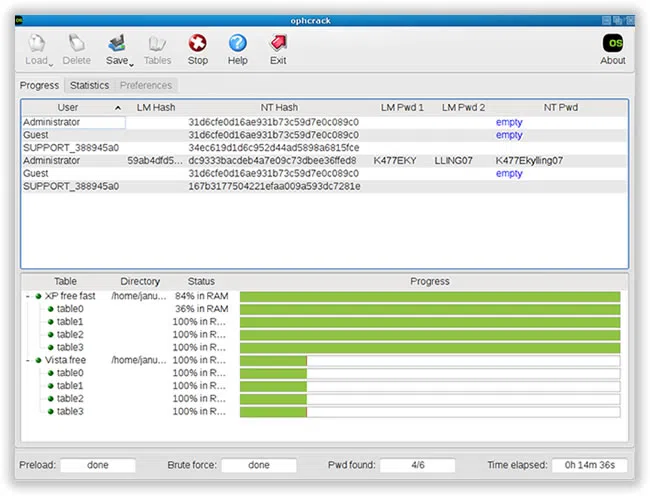
Task: Click the LM Pwd 1 column header
Action: 402,108
